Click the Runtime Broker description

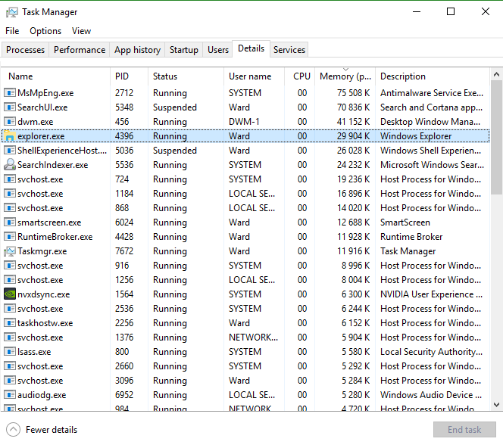coord(411,237)
